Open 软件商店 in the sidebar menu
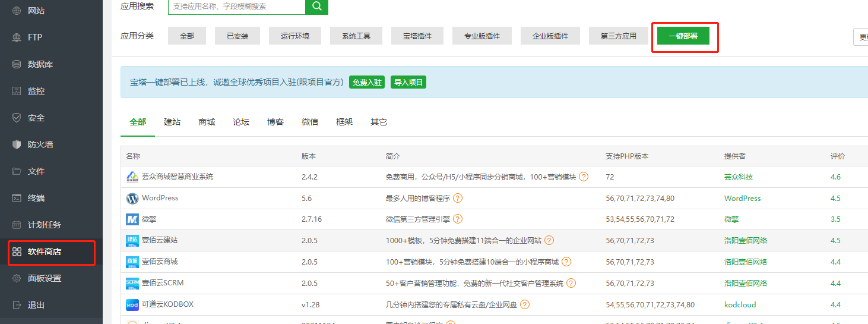868x324 pixels. point(51,251)
